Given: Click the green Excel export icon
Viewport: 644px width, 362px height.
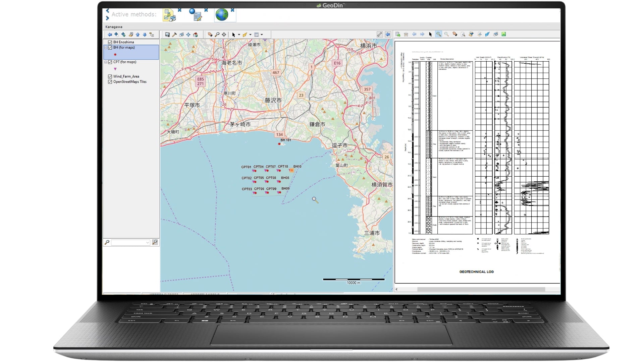Looking at the screenshot, I should pyautogui.click(x=503, y=34).
